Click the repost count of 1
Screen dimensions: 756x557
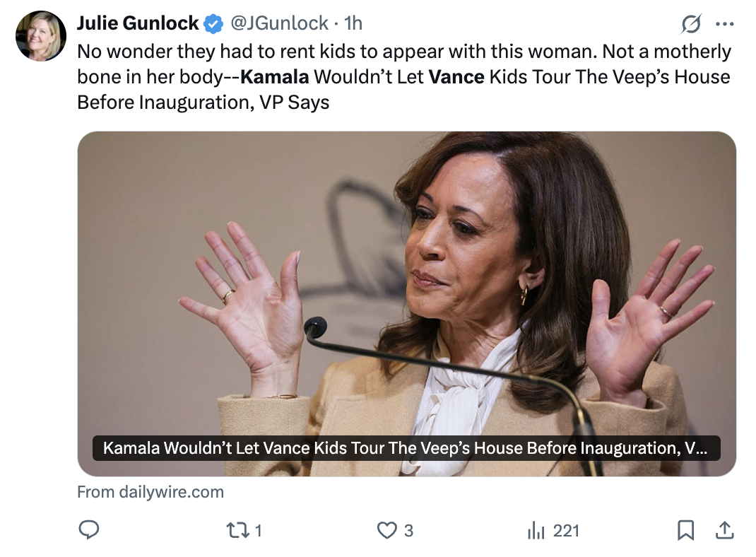click(258, 530)
